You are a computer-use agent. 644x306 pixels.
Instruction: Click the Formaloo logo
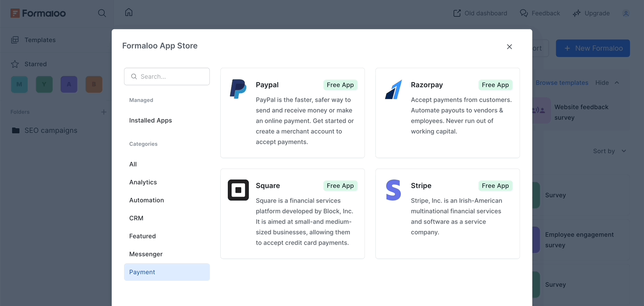click(x=38, y=13)
